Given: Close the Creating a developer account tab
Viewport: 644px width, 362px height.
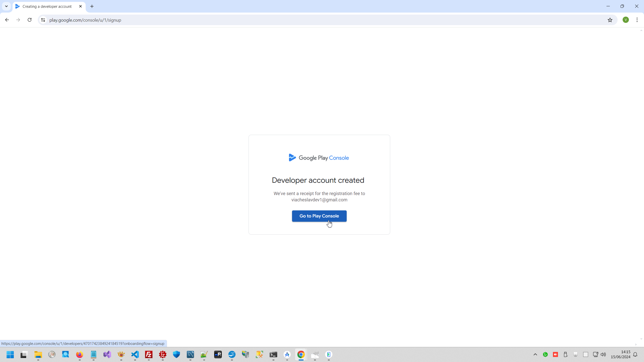Looking at the screenshot, I should [x=80, y=6].
